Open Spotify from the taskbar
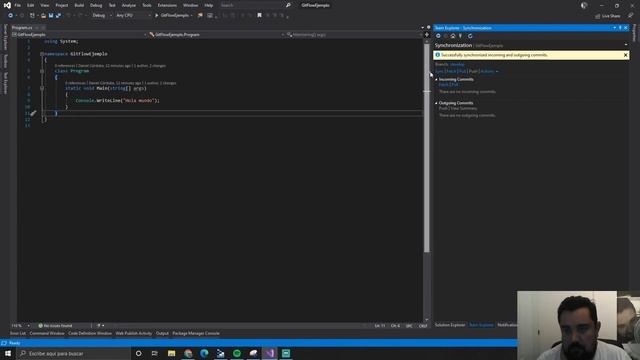 point(237,353)
